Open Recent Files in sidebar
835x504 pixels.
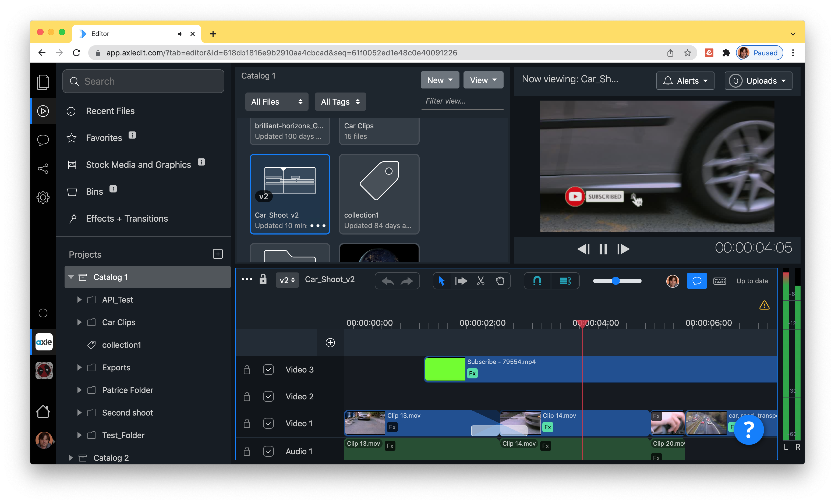coord(110,111)
